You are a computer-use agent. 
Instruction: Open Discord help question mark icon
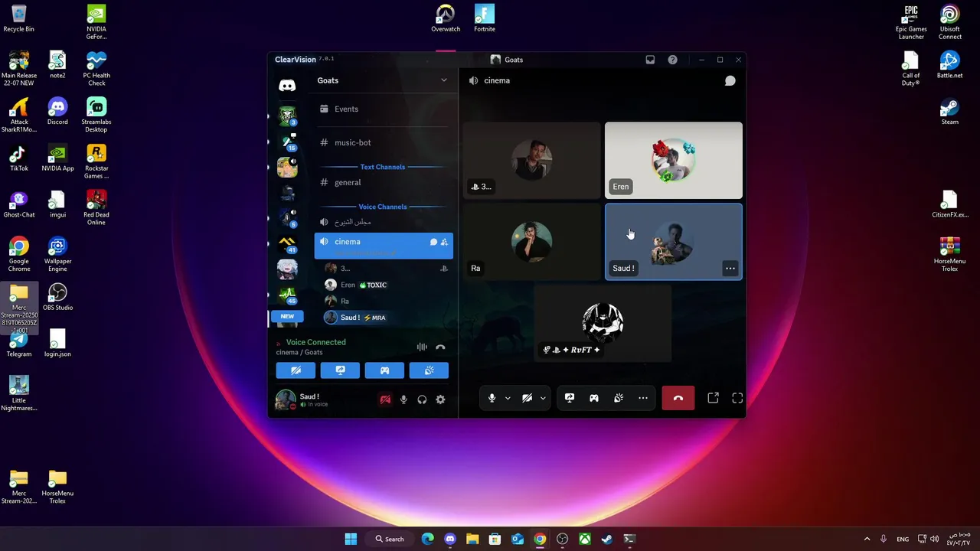[672, 60]
